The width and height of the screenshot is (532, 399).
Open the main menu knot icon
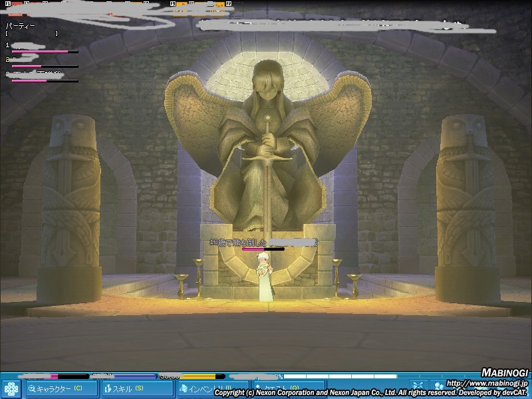[x=11, y=389]
